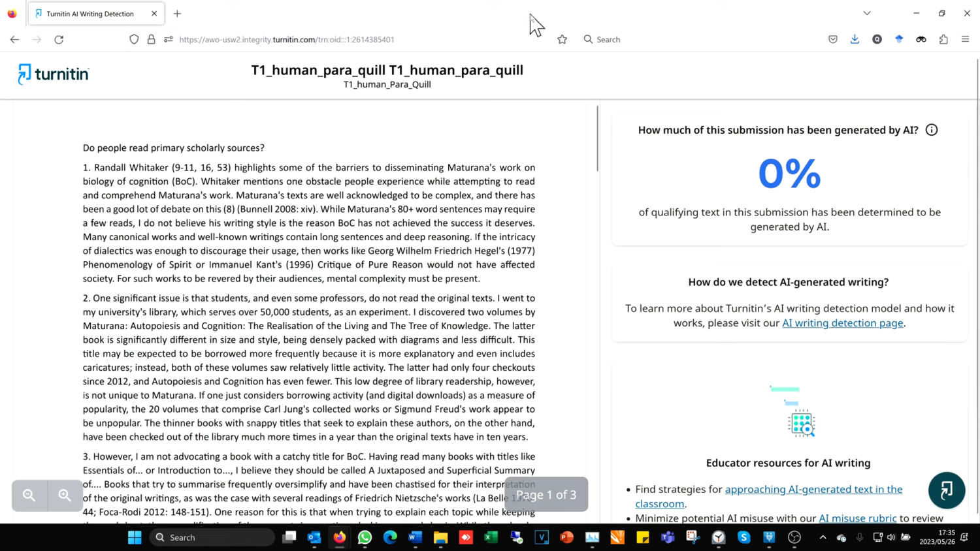Save page to Pocket
Viewport: 980px width, 551px height.
click(832, 39)
